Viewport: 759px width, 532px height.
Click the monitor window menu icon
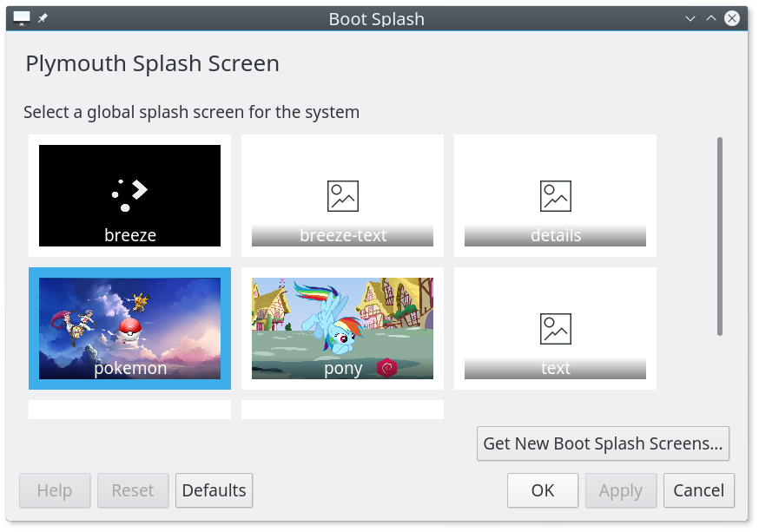pos(22,18)
